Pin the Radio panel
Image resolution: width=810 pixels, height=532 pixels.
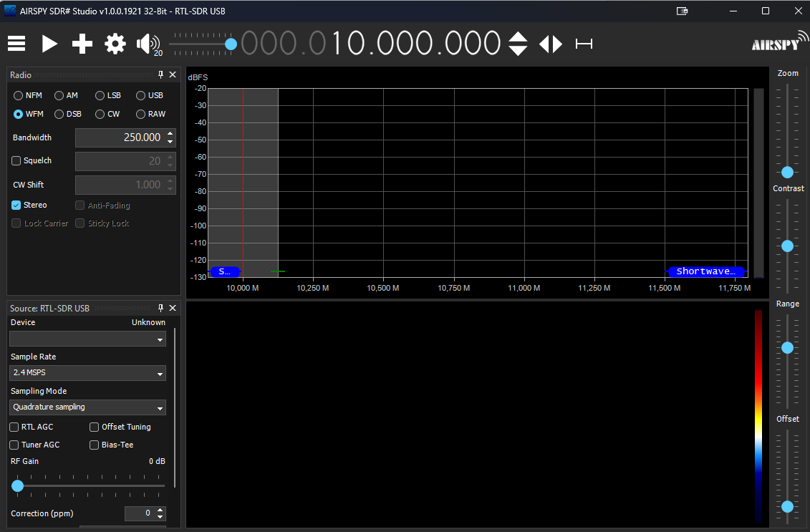161,75
